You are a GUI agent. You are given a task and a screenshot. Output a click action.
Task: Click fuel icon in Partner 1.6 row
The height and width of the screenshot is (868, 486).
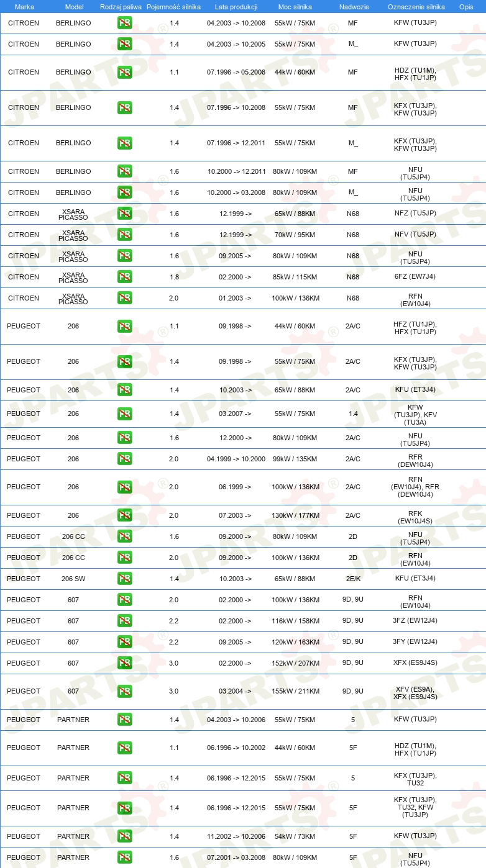124,857
